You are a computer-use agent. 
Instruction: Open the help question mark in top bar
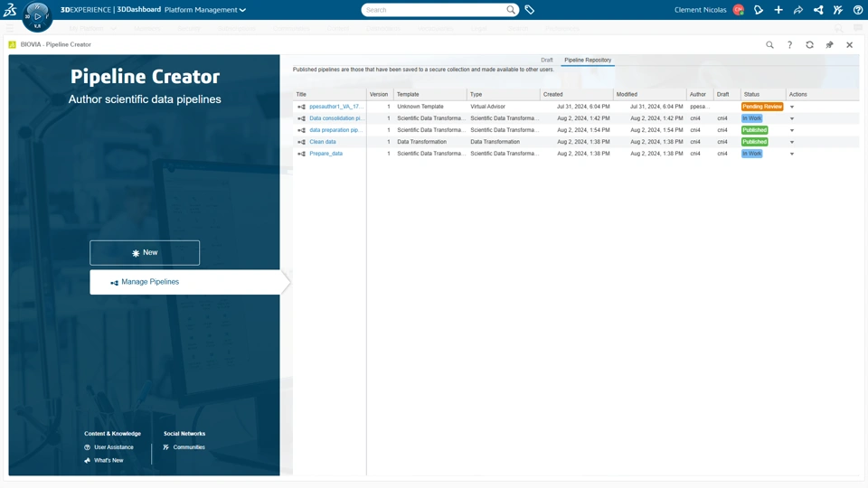858,9
